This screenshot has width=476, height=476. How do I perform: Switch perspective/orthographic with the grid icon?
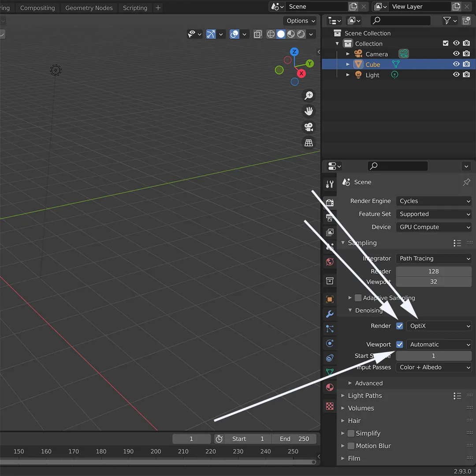click(309, 143)
